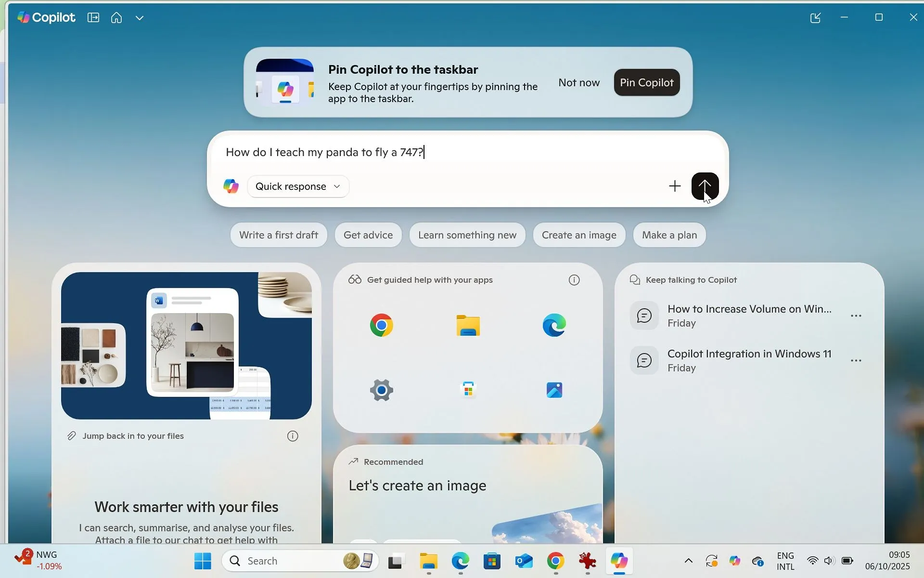Click the home icon in header
The width and height of the screenshot is (924, 578).
tap(116, 18)
